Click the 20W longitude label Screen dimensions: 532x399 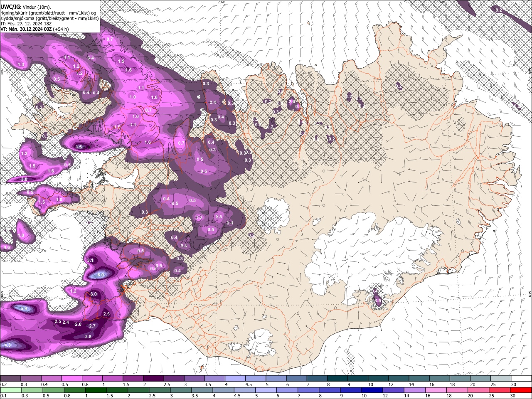click(221, 2)
